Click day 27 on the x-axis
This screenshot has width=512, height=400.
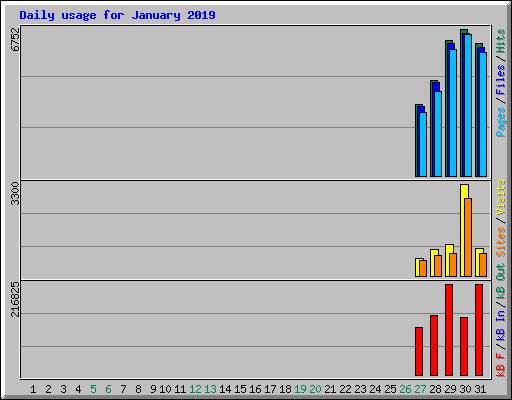coord(420,389)
